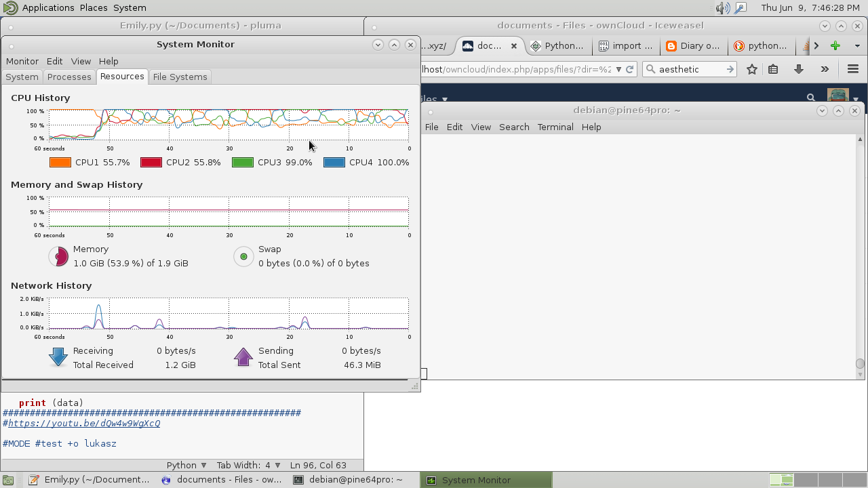Open the list all tabs dropdown
The width and height of the screenshot is (868, 488).
(857, 46)
